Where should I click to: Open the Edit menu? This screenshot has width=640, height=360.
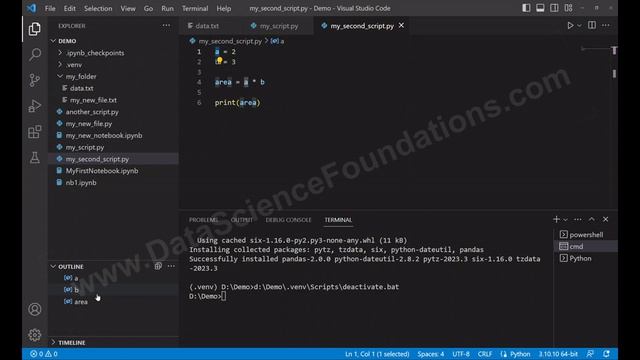[x=69, y=8]
